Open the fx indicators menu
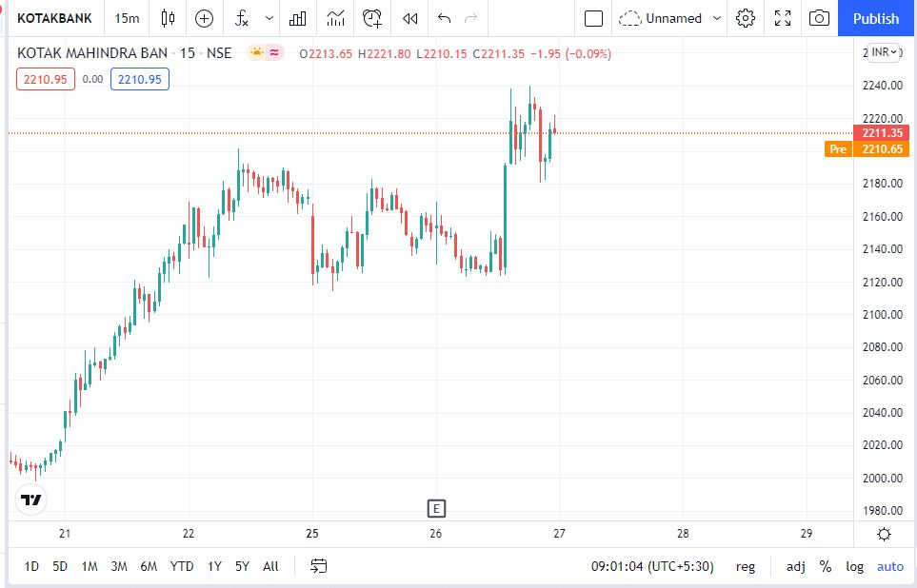 [x=242, y=18]
